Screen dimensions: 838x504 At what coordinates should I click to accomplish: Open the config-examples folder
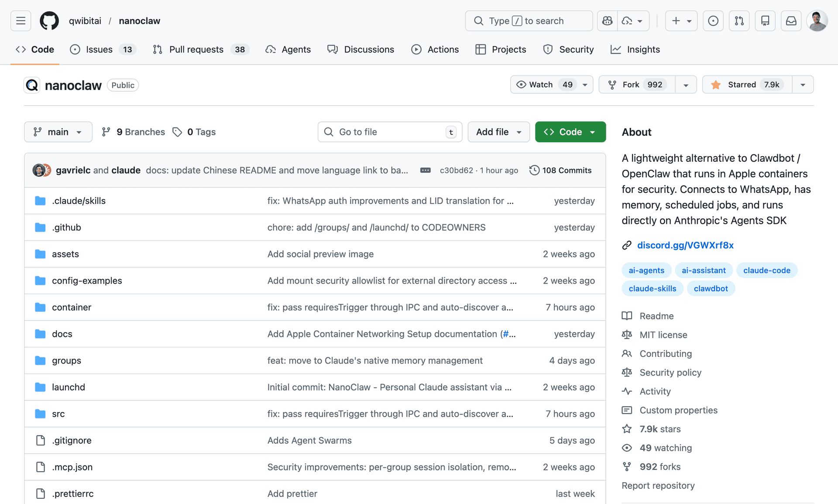pos(87,281)
